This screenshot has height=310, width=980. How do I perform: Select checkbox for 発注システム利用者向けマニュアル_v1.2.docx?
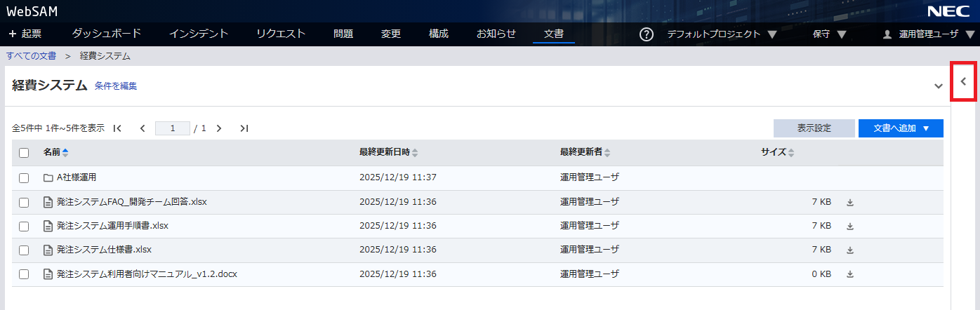pyautogui.click(x=24, y=274)
